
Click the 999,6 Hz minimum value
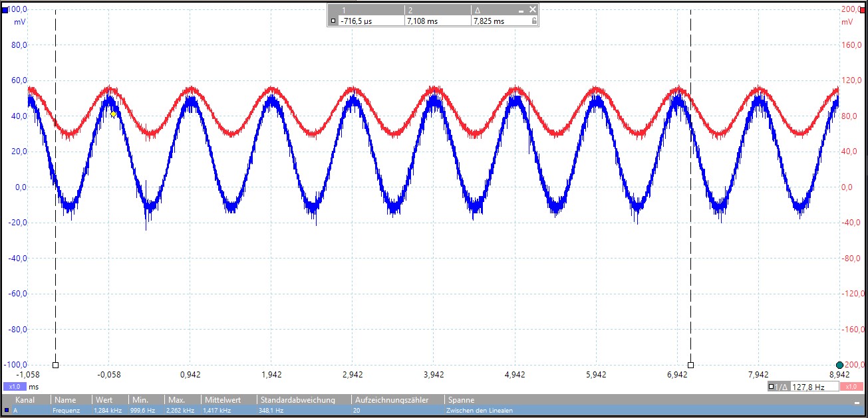click(x=143, y=411)
